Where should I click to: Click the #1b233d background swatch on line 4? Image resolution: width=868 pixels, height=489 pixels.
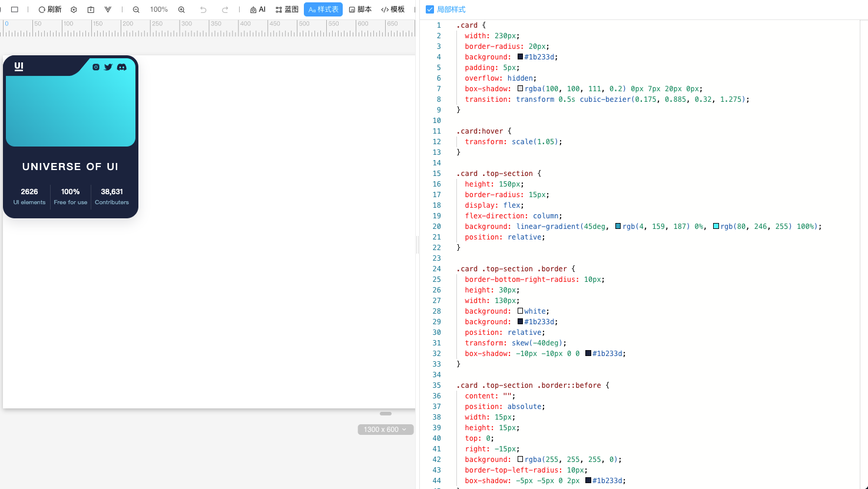coord(521,57)
